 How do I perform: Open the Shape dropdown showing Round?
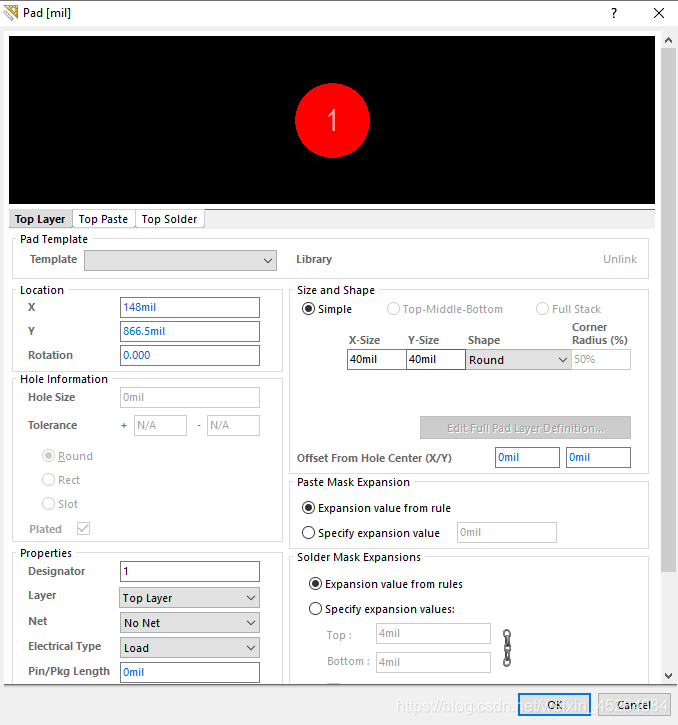coord(518,360)
